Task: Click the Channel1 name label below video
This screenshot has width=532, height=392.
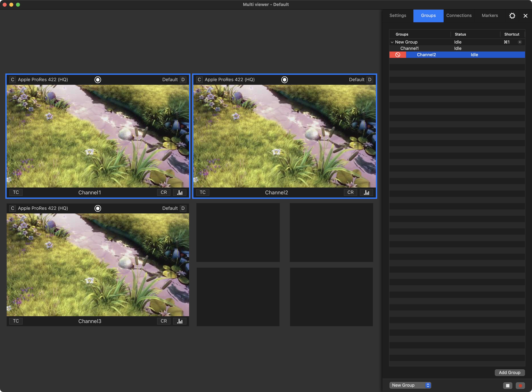Action: click(90, 193)
